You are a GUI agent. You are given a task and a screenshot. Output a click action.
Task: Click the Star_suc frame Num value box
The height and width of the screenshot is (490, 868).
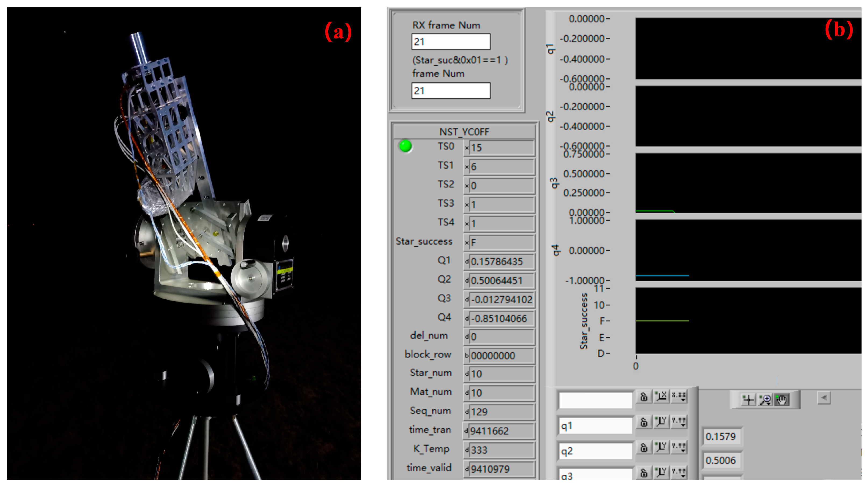pyautogui.click(x=451, y=91)
